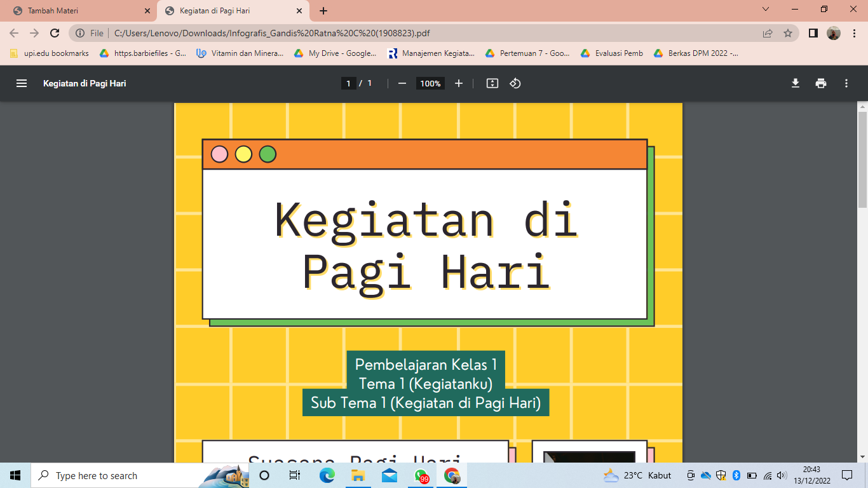The image size is (868, 488).
Task: Open a new browser tab
Action: [323, 11]
